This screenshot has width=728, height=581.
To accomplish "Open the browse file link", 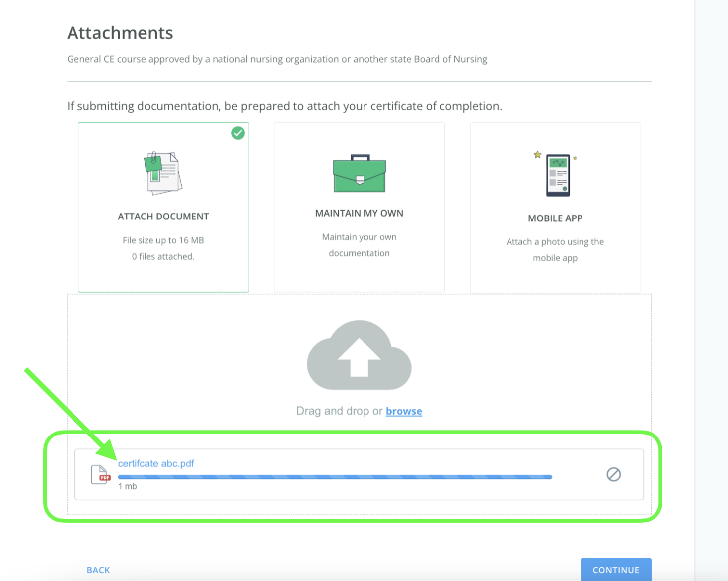I will [x=404, y=411].
